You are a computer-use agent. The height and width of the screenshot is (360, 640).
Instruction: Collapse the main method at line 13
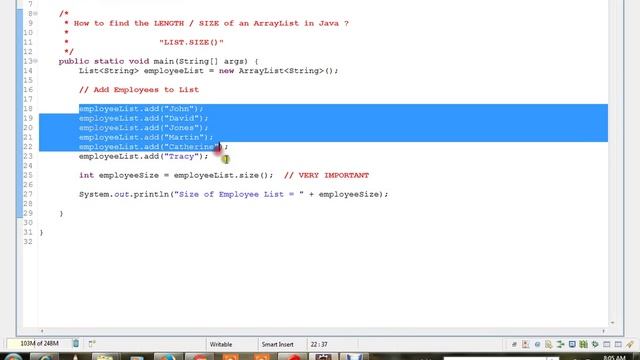click(36, 61)
